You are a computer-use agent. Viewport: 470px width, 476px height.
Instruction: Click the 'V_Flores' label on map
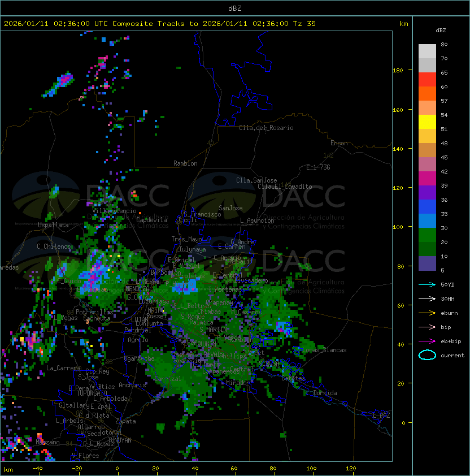(85, 456)
